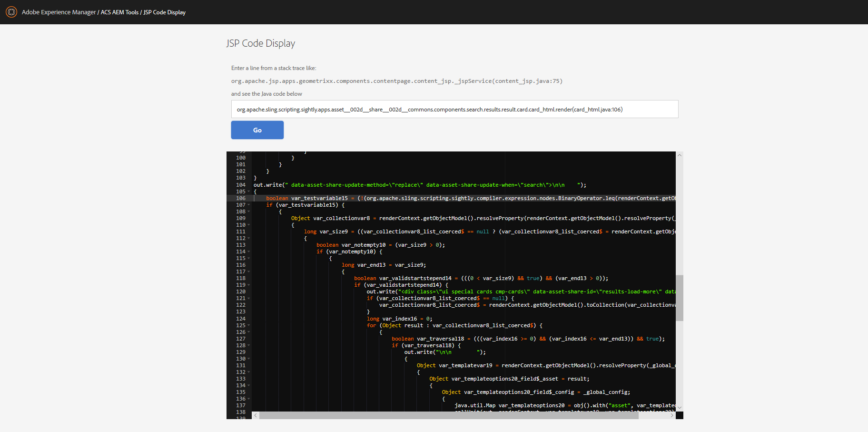Collapse the block at line 136

pyautogui.click(x=248, y=399)
